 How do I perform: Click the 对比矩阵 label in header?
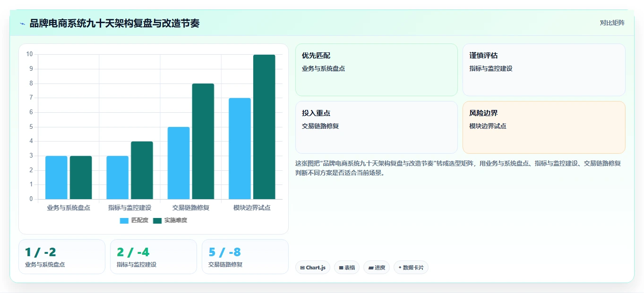612,23
